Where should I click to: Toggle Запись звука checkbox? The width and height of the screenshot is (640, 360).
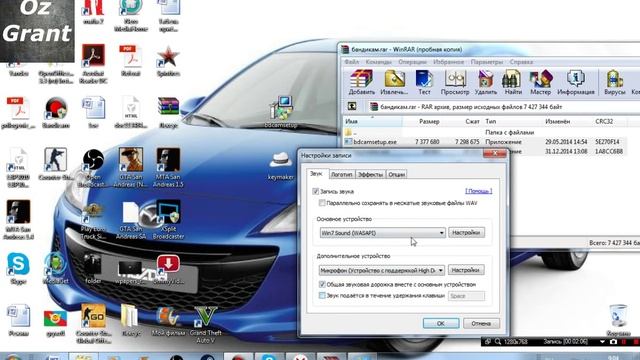[315, 191]
